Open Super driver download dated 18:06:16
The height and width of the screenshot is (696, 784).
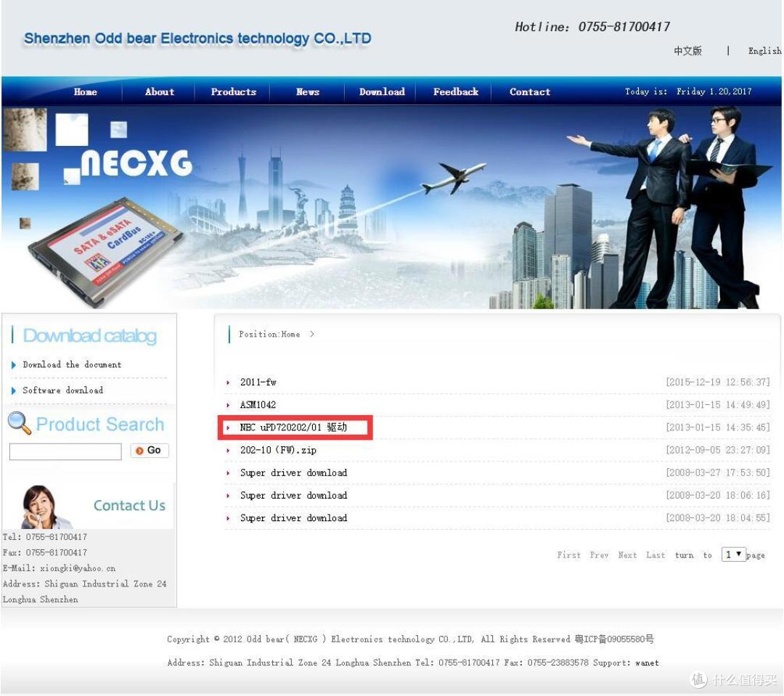[293, 496]
